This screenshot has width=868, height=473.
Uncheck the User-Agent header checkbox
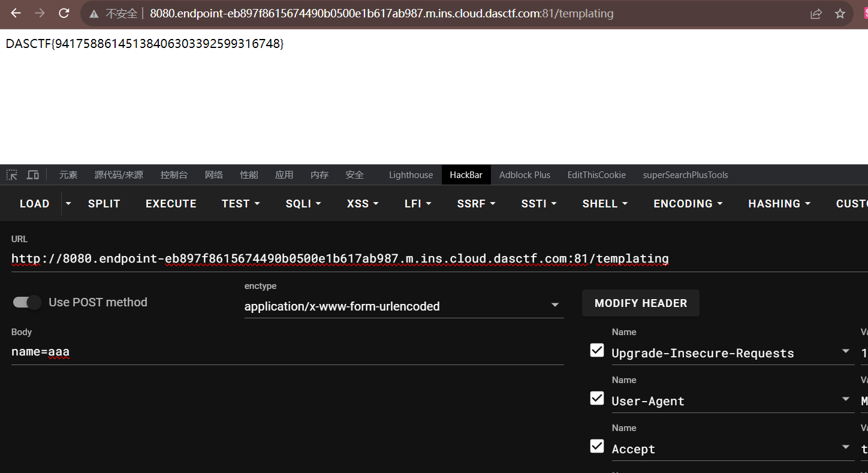point(597,399)
